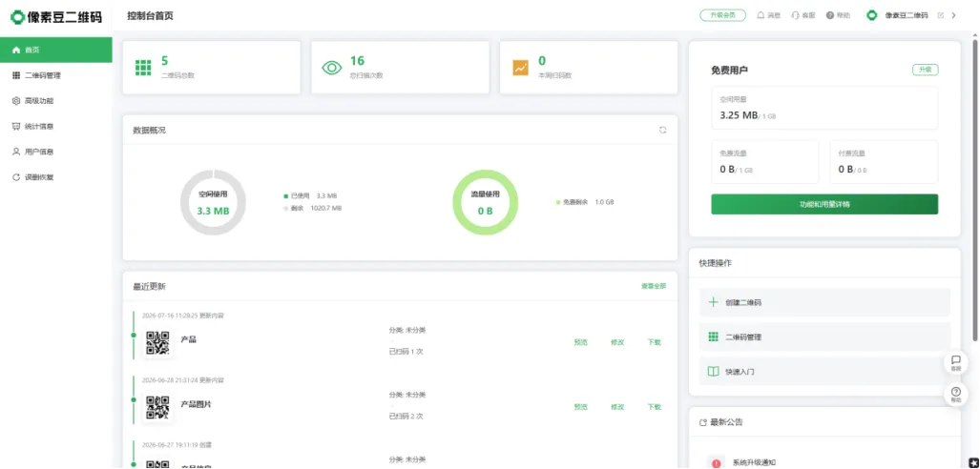Viewport: 980px width, 469px height.
Task: Click the 剩余 1020.7 MB legend entry
Action: click(312, 208)
